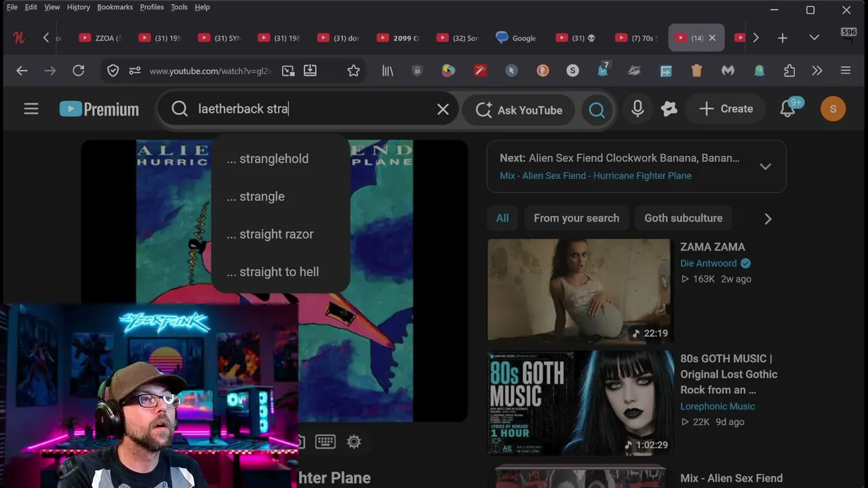Open the extensions puzzle-piece menu
The width and height of the screenshot is (868, 488).
(789, 70)
